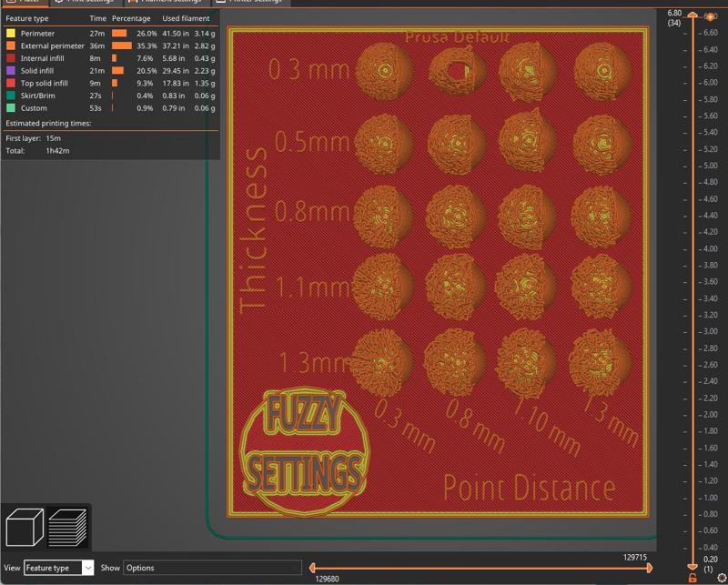
Task: Open the Printer Settings tab
Action: pos(251,2)
